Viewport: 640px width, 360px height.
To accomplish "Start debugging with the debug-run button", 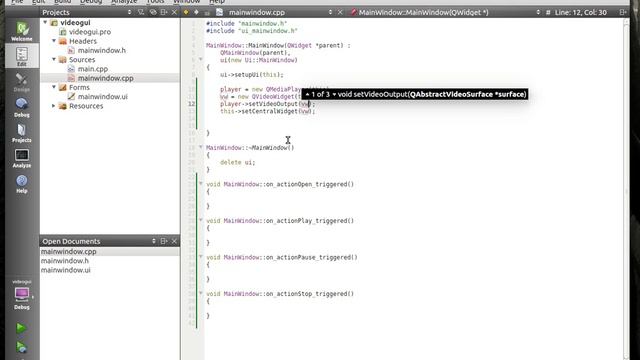I will 22,347.
